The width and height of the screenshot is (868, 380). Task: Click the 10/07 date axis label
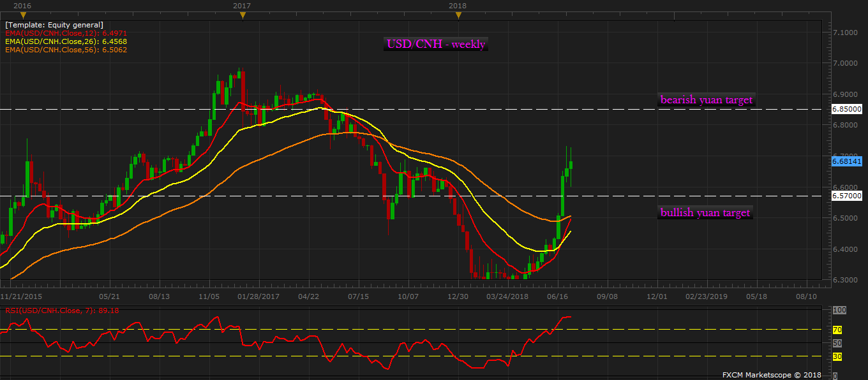[x=408, y=296]
